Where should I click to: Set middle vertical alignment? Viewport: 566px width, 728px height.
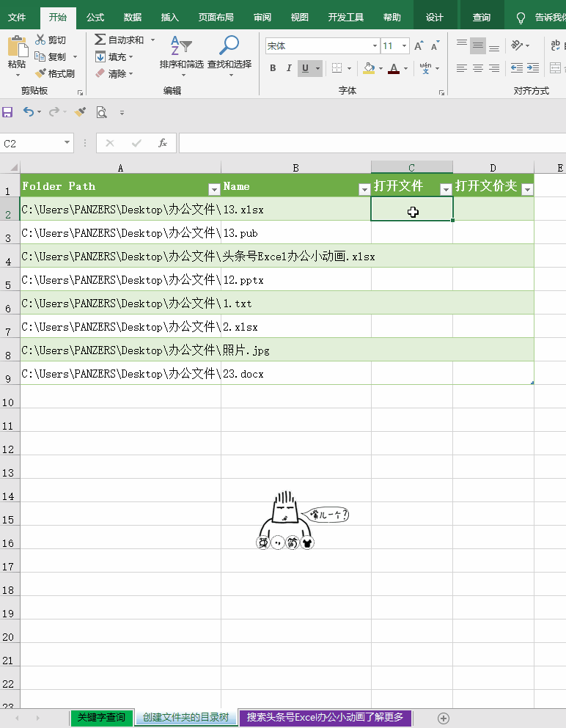tap(478, 45)
